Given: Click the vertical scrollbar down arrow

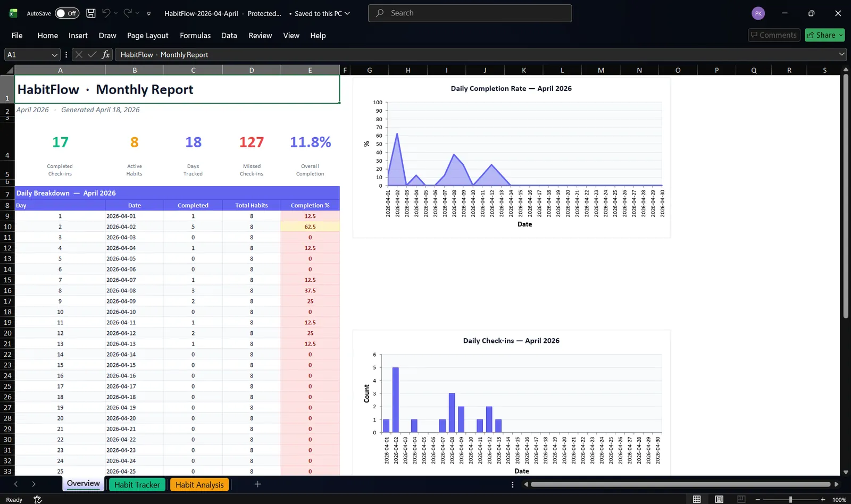Looking at the screenshot, I should coord(846,472).
